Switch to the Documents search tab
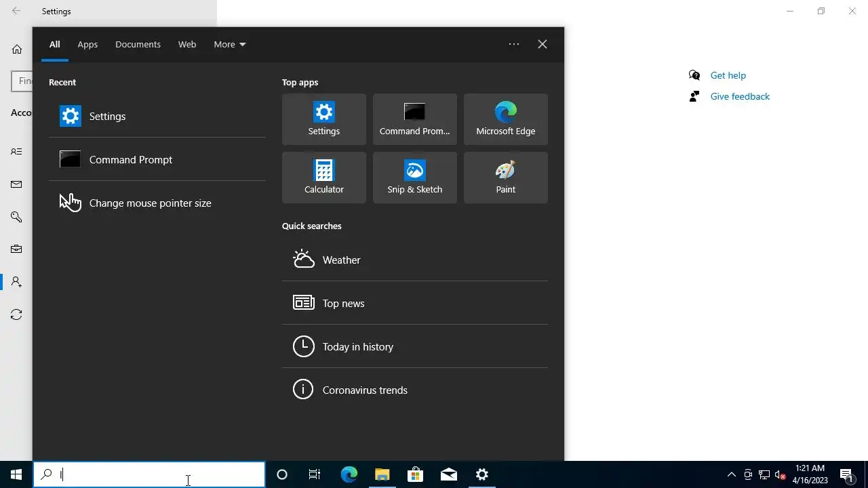This screenshot has height=488, width=868. click(x=138, y=44)
